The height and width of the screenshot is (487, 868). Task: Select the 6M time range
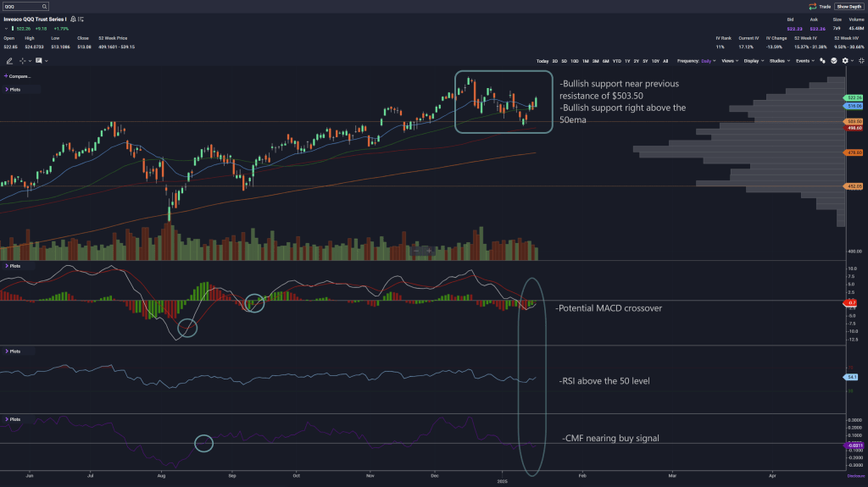(605, 61)
